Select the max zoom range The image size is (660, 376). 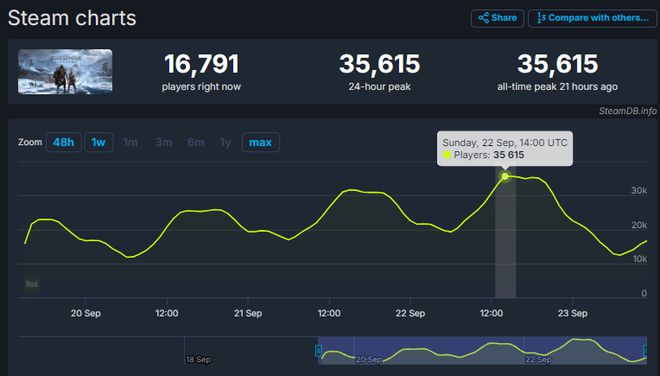click(261, 142)
